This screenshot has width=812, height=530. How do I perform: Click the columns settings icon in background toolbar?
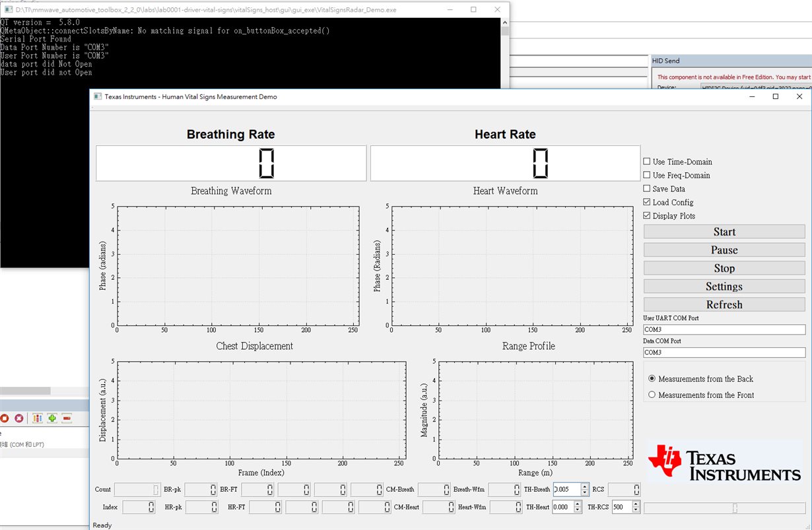tap(37, 418)
